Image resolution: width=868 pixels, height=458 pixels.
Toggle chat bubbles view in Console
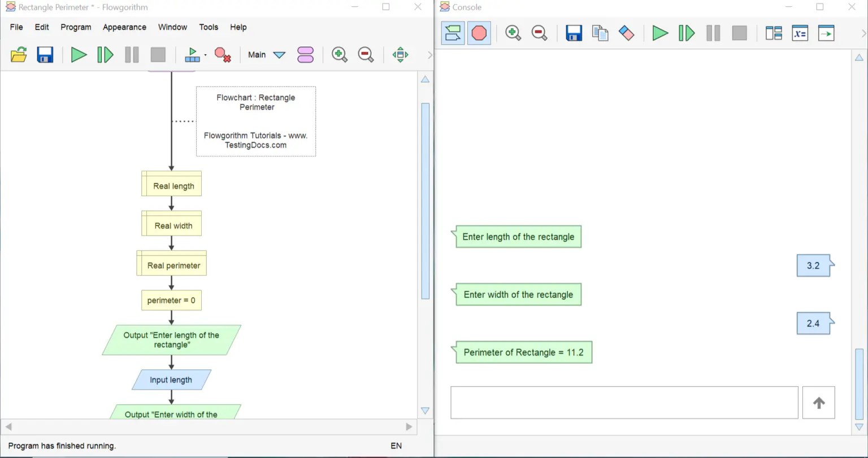coord(453,33)
